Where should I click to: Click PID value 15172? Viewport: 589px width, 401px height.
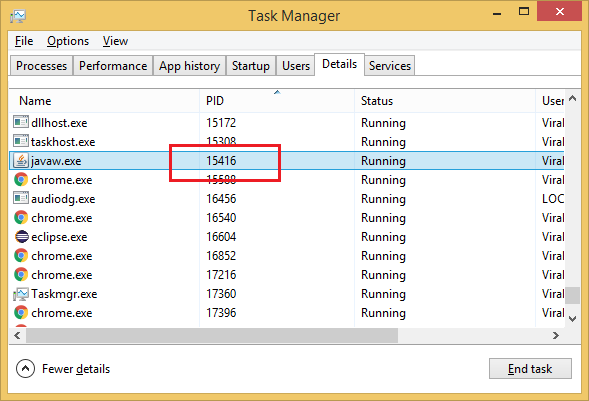[x=221, y=122]
